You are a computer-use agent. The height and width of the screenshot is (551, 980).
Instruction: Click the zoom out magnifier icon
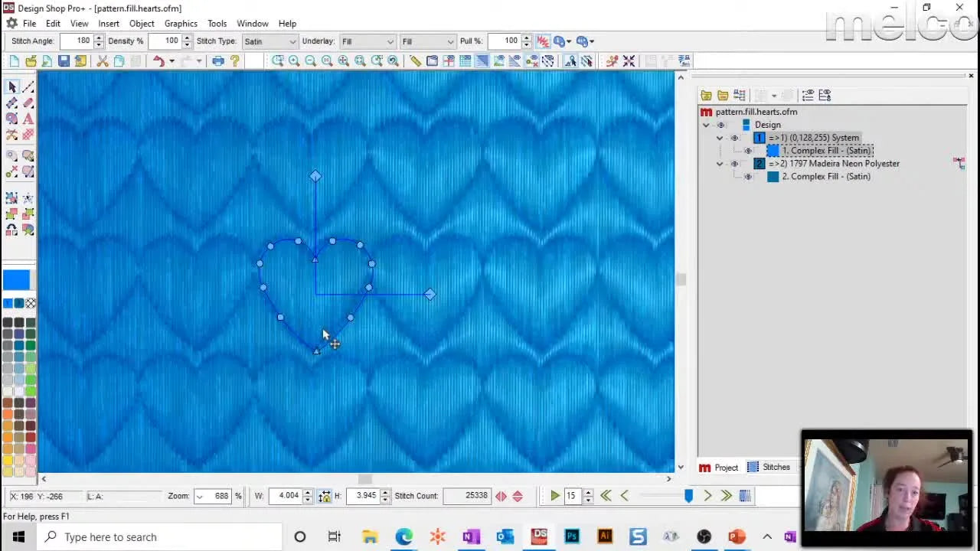311,61
